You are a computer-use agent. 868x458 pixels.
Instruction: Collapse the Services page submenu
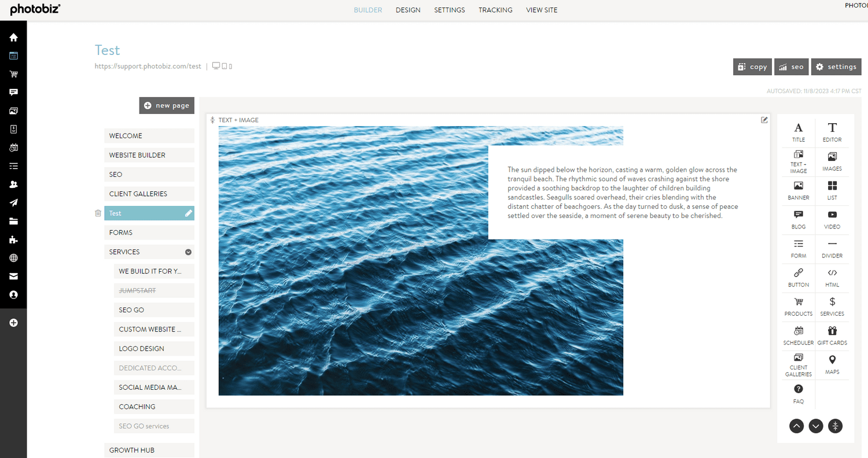188,252
